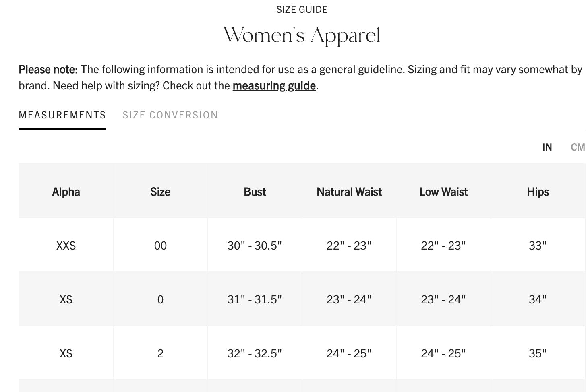Select the IN unit option
This screenshot has width=588, height=392.
547,147
